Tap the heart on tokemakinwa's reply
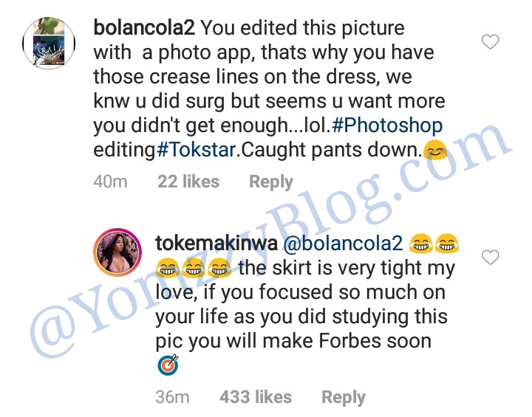Image resolution: width=532 pixels, height=417 pixels. [490, 257]
